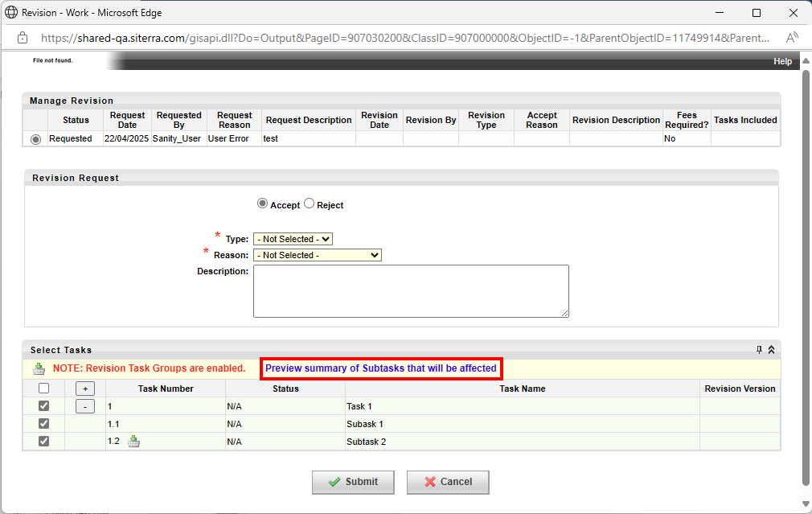Click the Request Date value 22/04/2025
Screen dimensions: 812x514
click(x=126, y=139)
